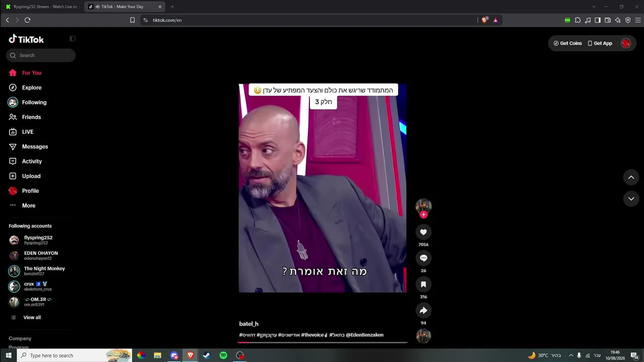Open the Brave Wallet
The height and width of the screenshot is (362, 644).
(x=608, y=20)
